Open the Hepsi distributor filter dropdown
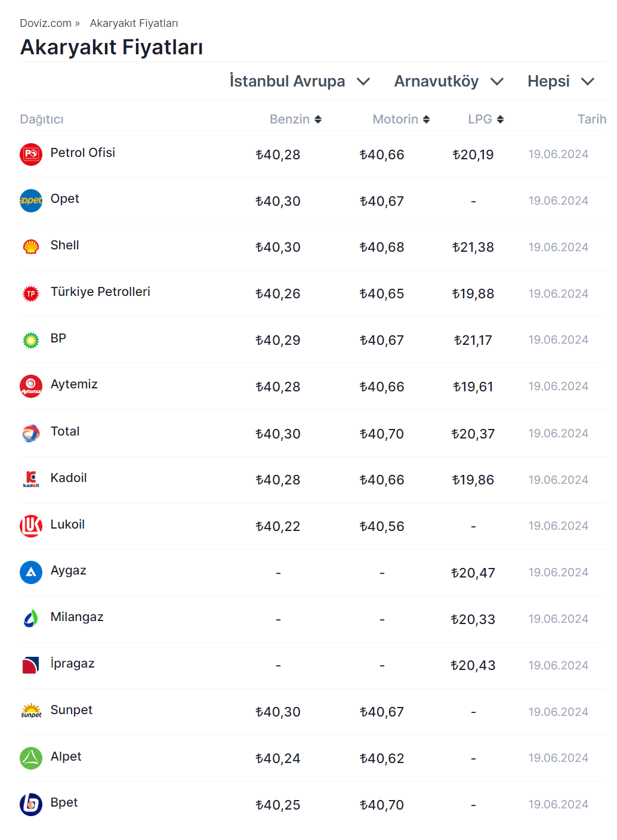The height and width of the screenshot is (840, 617). [561, 81]
